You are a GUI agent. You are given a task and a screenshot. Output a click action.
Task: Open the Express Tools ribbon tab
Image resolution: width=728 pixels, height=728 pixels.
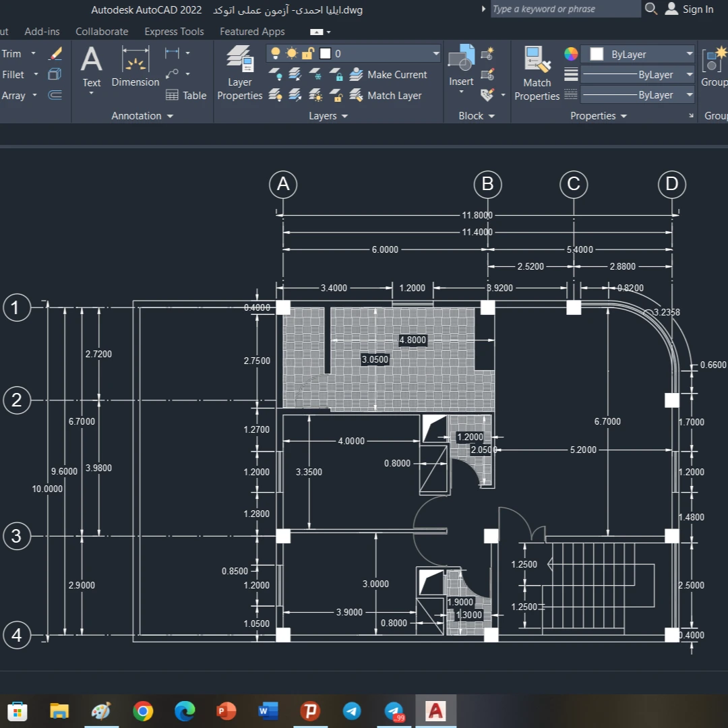click(x=174, y=32)
